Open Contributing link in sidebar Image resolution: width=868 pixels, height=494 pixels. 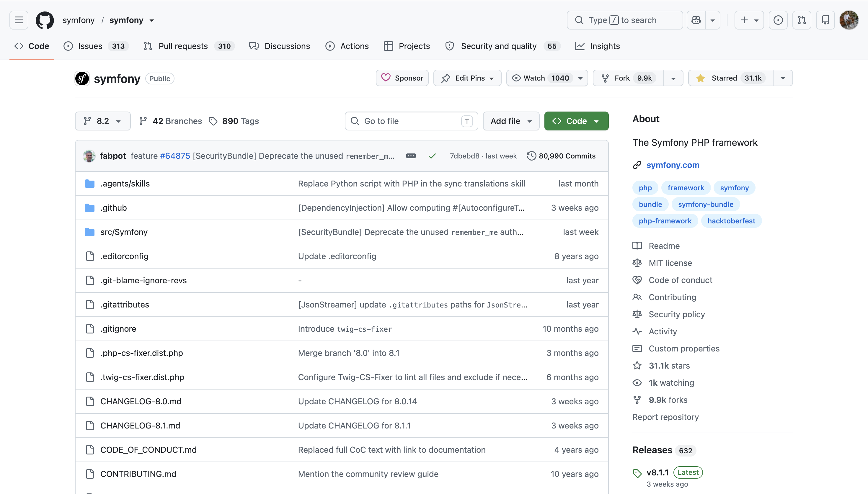tap(664, 297)
